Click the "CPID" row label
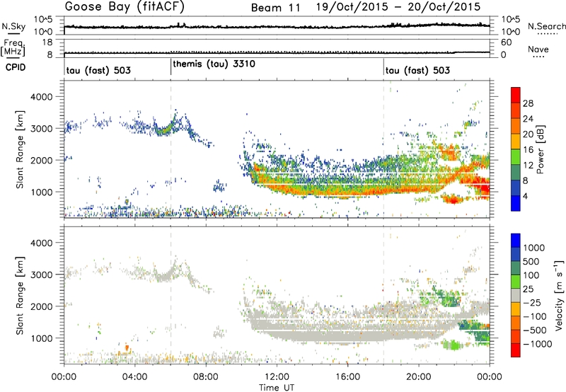 tap(16, 67)
